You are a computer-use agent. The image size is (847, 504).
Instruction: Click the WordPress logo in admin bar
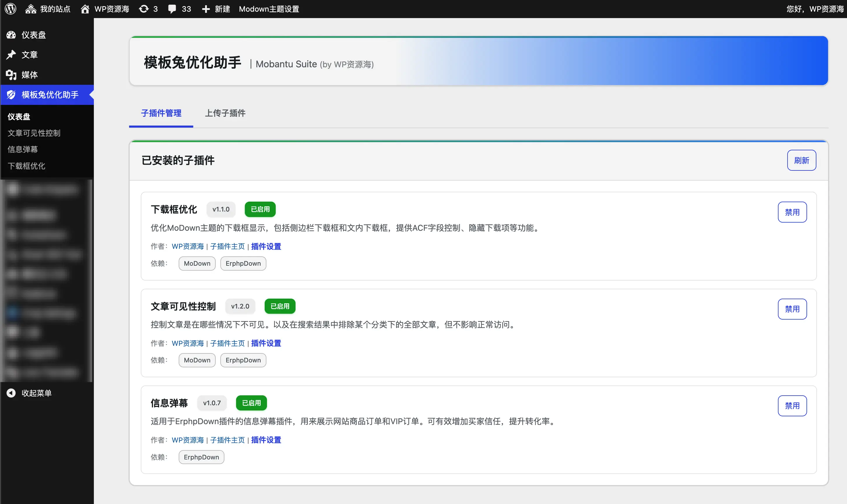pos(10,8)
